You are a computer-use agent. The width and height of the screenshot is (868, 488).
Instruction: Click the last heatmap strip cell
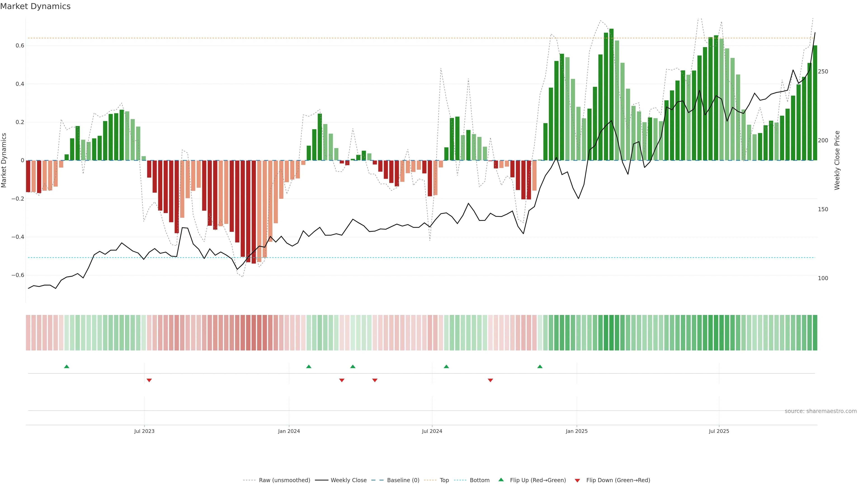815,333
